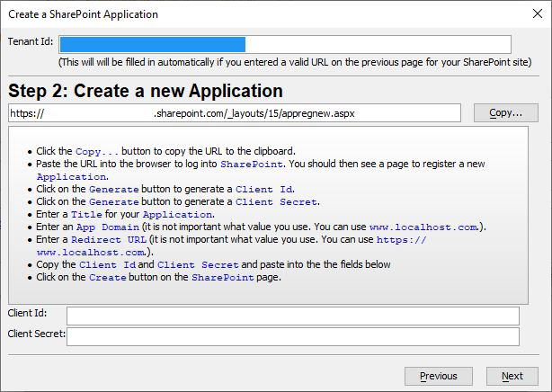Click 'Click on the Create button' instruction
Image resolution: width=552 pixels, height=392 pixels.
(x=158, y=277)
